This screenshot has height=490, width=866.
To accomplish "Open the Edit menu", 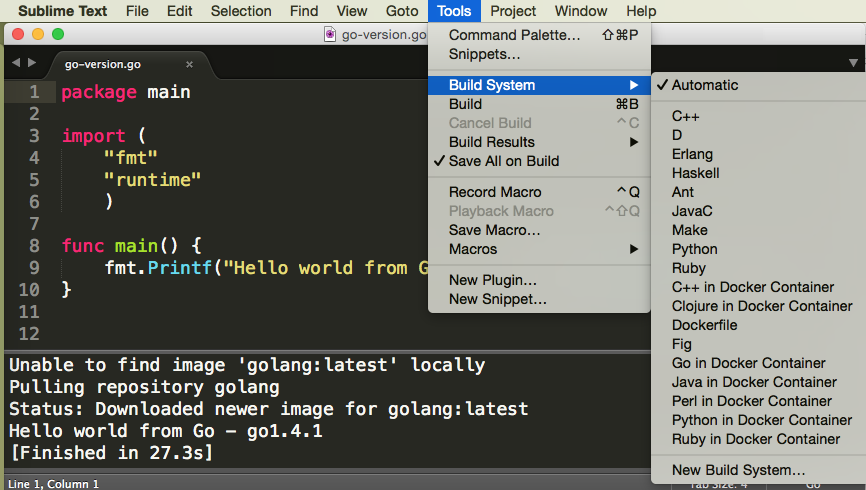I will 179,11.
